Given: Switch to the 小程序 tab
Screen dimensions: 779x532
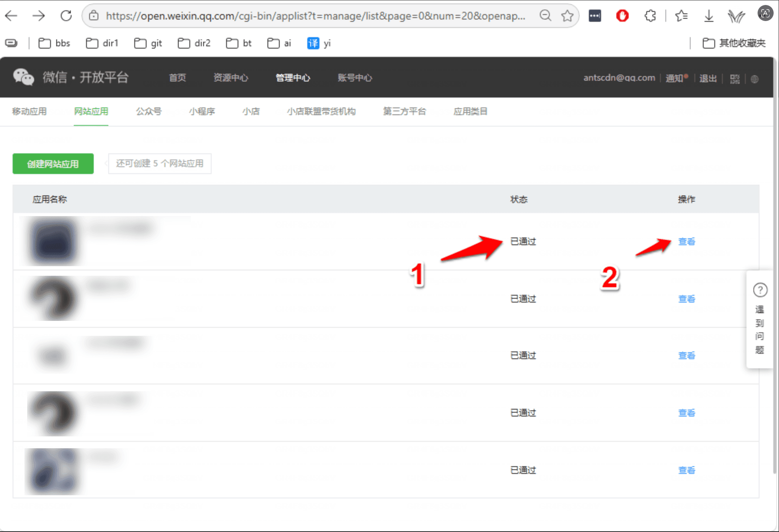Looking at the screenshot, I should pos(202,111).
